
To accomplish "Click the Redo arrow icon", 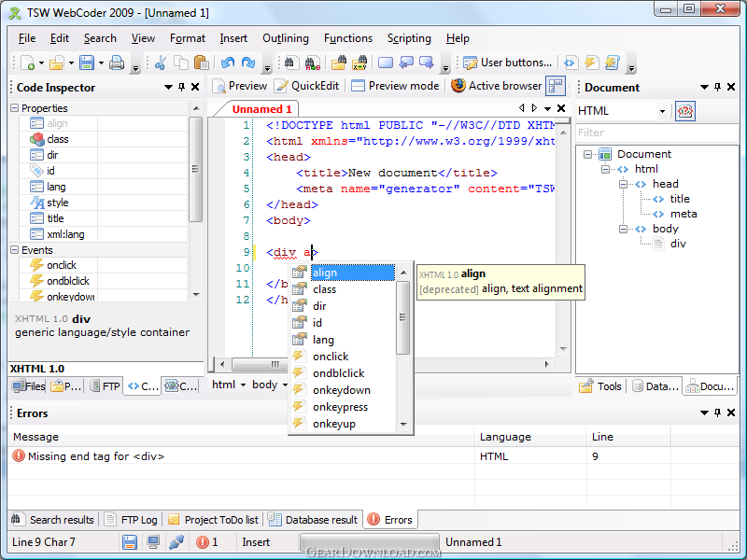I will tap(248, 63).
